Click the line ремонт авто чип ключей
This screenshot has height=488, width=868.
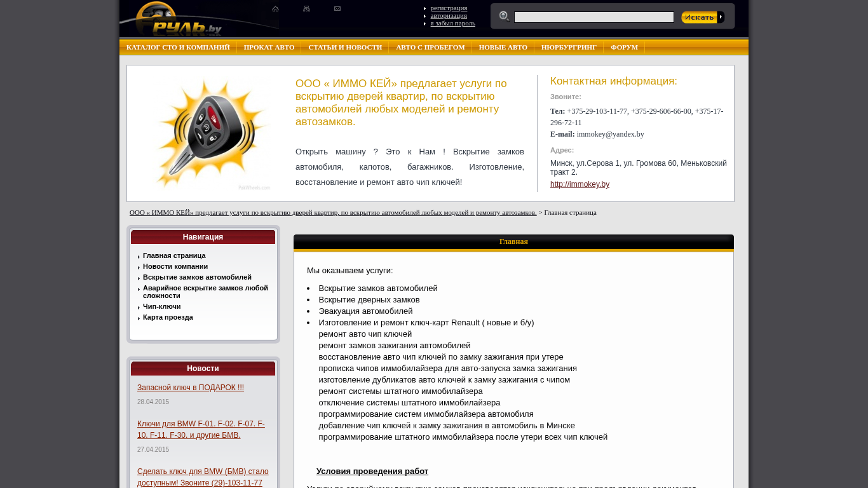coord(365,334)
